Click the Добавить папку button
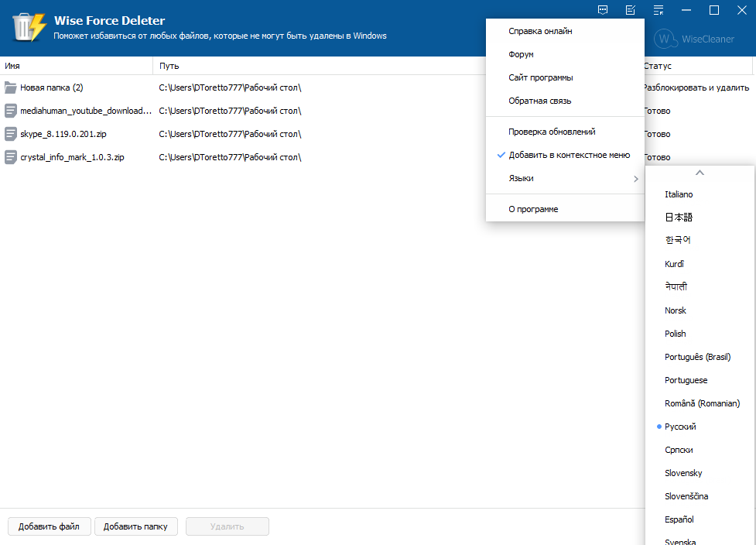 click(x=136, y=526)
